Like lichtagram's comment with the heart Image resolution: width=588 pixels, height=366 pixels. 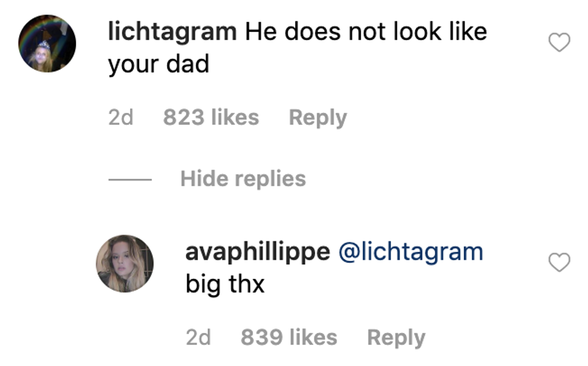(559, 43)
